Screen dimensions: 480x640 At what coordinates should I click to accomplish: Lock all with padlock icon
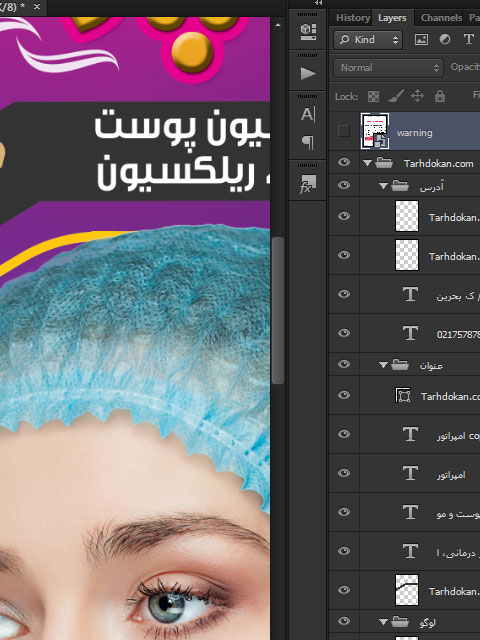click(x=440, y=96)
